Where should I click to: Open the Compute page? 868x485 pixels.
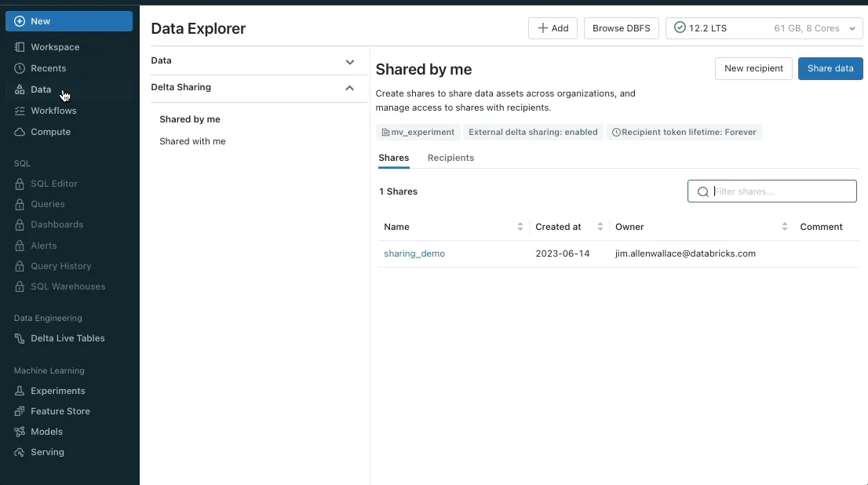tap(49, 132)
